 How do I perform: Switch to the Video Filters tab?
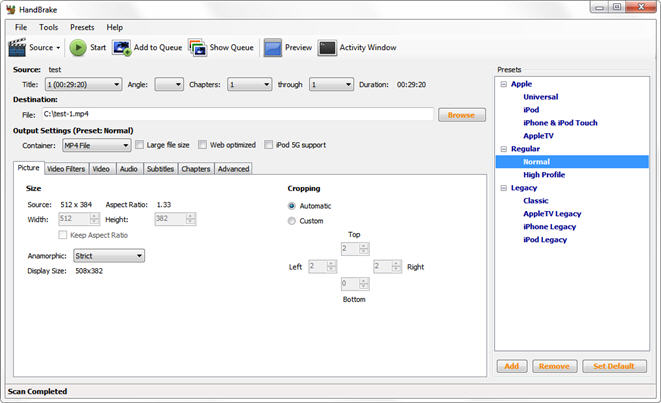(67, 169)
